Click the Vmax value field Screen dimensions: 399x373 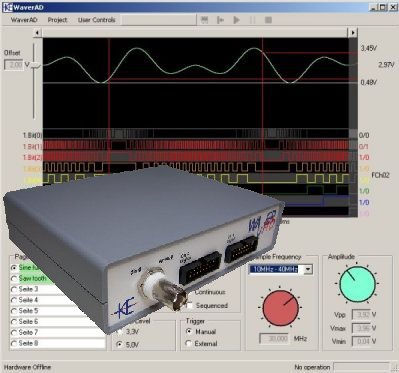coord(361,328)
